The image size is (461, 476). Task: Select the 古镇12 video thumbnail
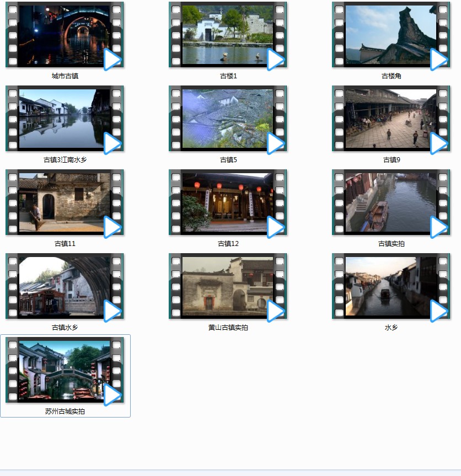click(228, 202)
